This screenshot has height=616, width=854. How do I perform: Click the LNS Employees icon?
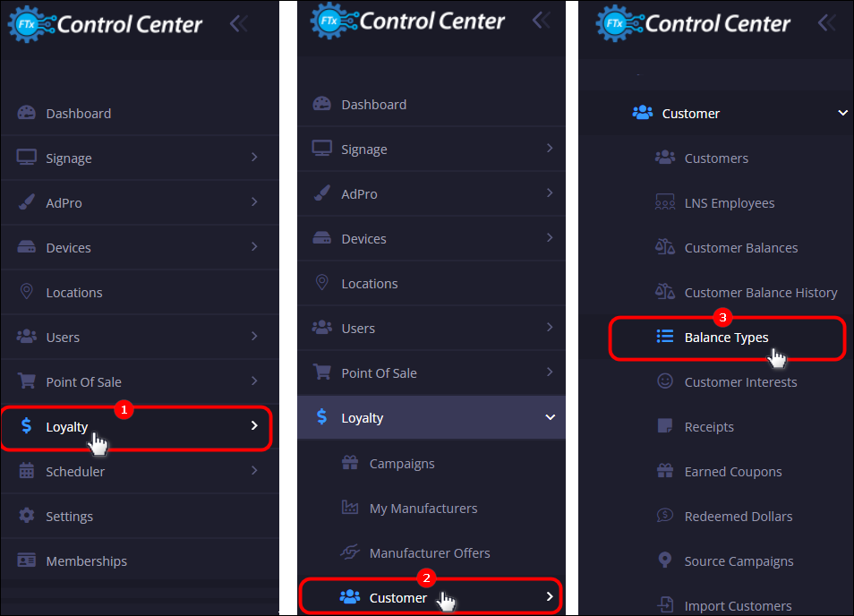click(x=664, y=202)
